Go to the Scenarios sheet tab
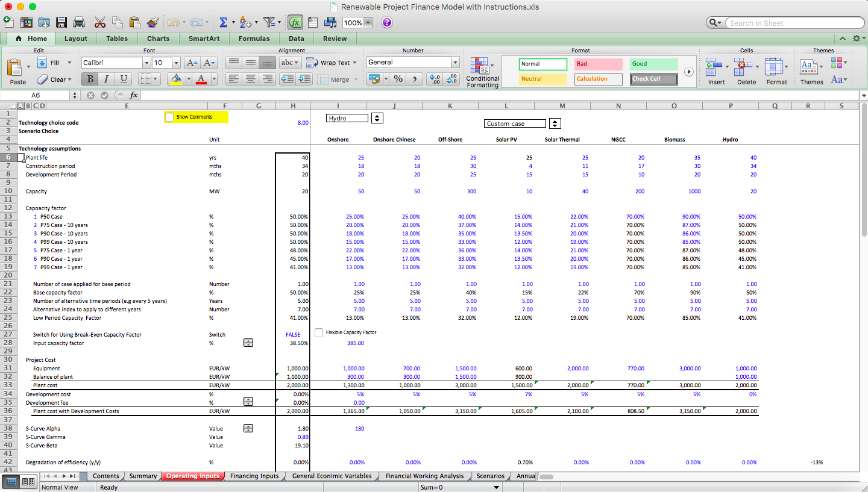This screenshot has height=492, width=868. [490, 476]
